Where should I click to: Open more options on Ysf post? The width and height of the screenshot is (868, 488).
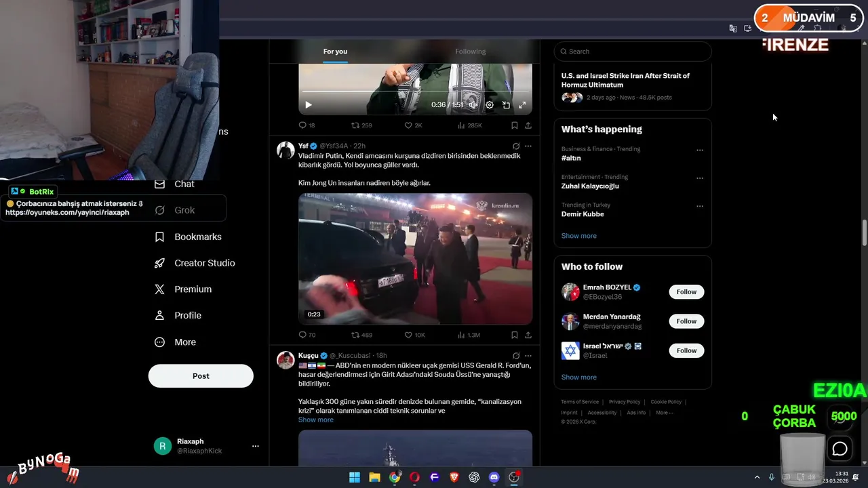[x=528, y=146]
